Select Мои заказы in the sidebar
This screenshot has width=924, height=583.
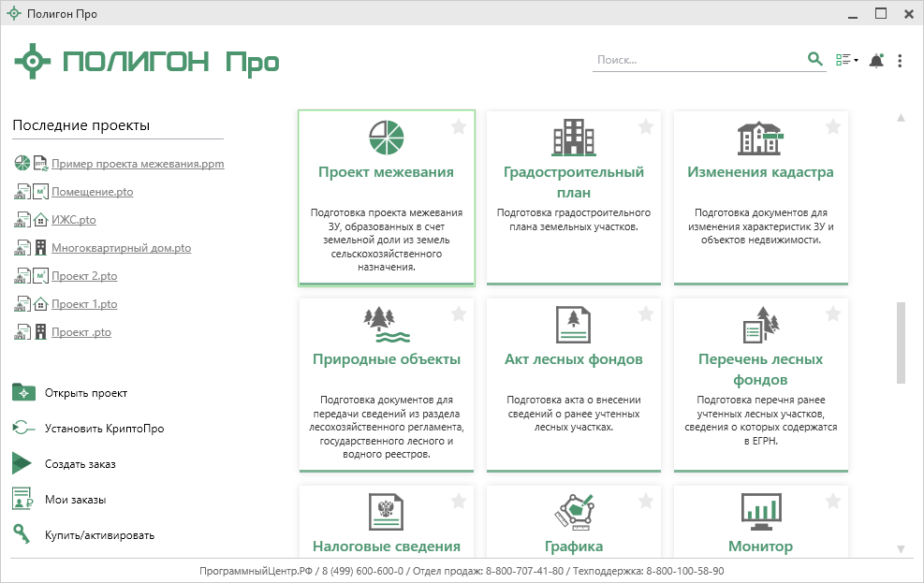(x=75, y=500)
